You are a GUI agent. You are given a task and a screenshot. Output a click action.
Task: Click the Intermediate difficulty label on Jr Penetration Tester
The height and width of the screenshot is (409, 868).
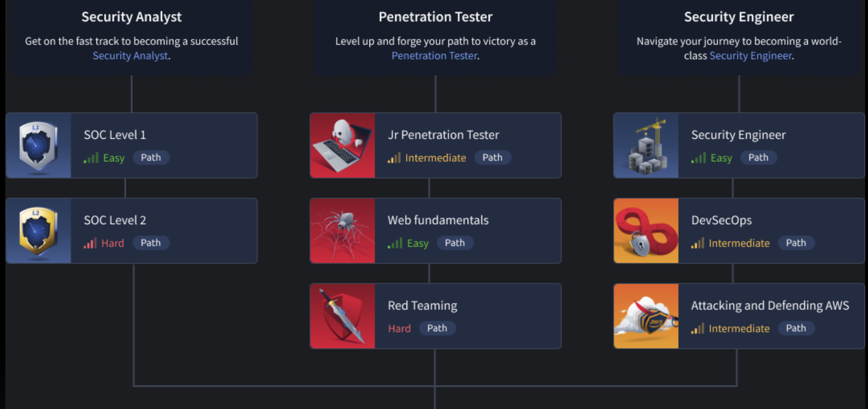click(435, 158)
